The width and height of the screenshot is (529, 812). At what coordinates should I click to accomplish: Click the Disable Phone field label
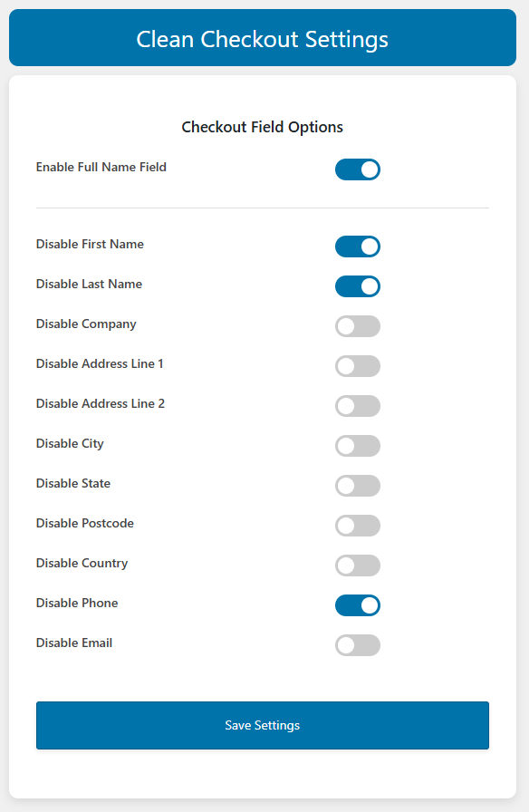point(77,604)
